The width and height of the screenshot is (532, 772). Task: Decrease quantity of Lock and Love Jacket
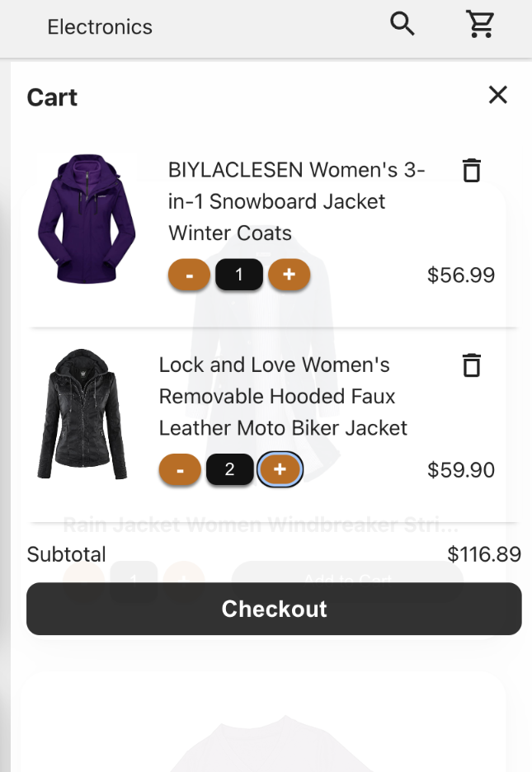[180, 469]
